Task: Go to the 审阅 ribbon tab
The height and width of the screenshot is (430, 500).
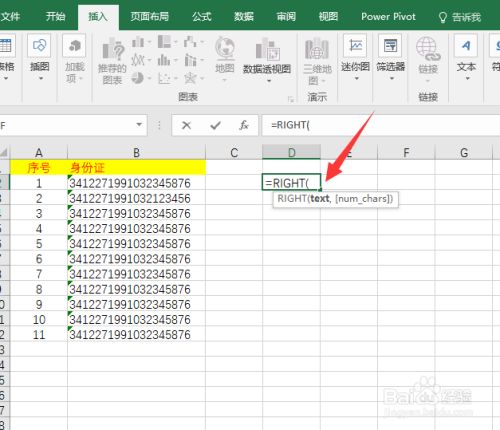Action: click(286, 16)
